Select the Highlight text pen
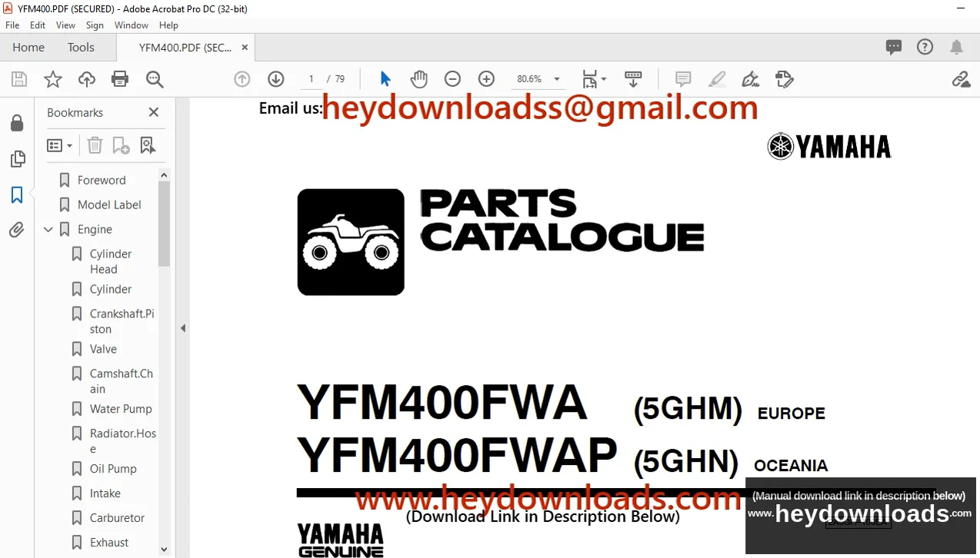Viewport: 980px width, 558px height. coord(717,79)
